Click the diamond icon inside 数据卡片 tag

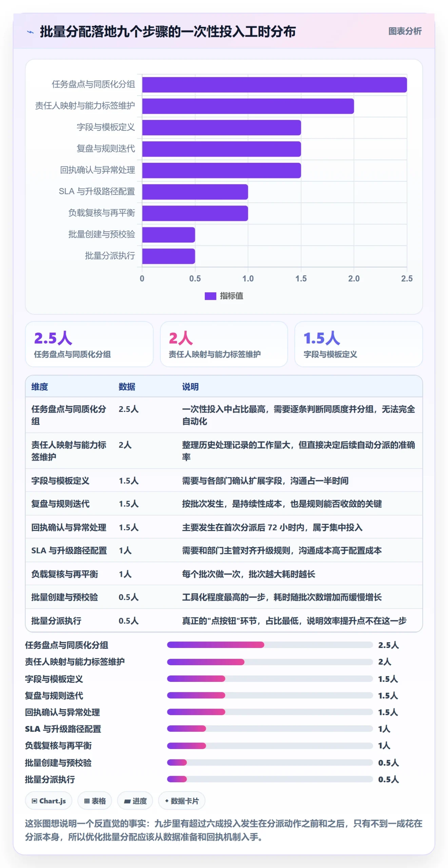point(167,801)
